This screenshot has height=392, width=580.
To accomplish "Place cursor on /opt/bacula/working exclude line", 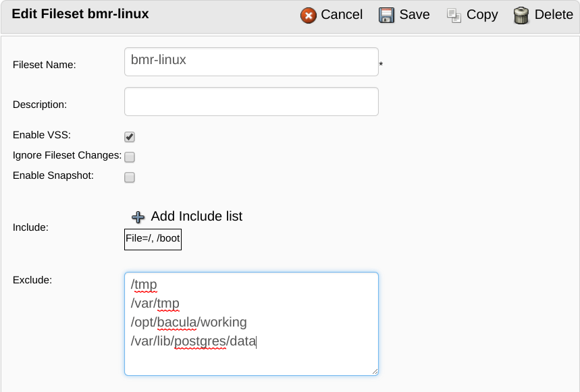I will click(x=188, y=323).
